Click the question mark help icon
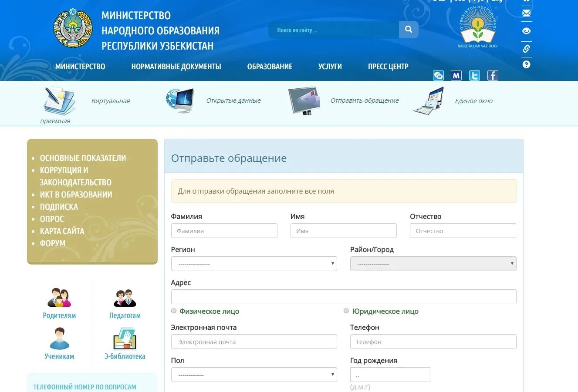This screenshot has width=578, height=392. coord(526,64)
